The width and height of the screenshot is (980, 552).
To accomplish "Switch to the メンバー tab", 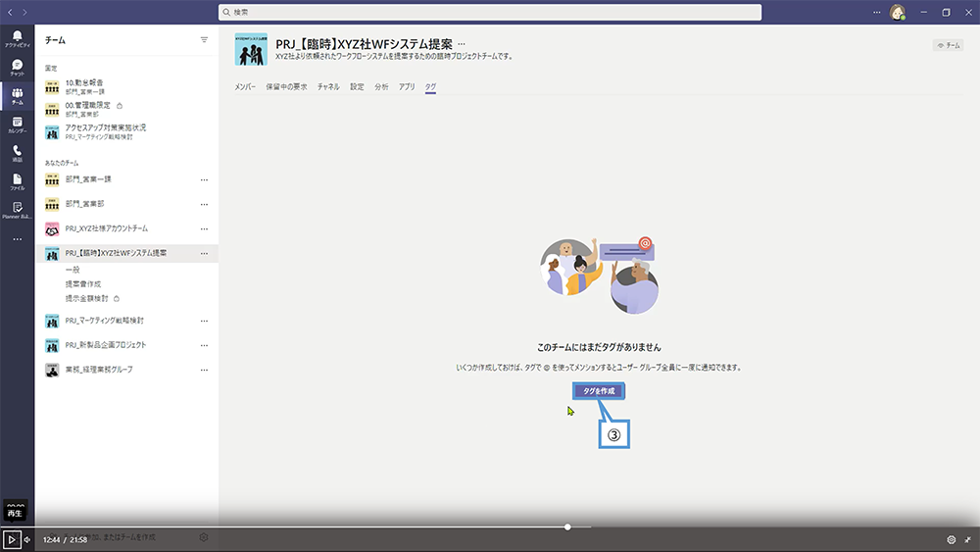I will pos(245,87).
